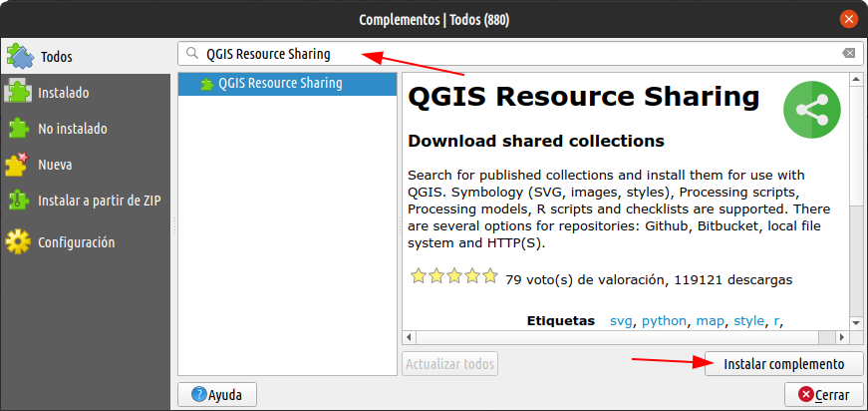Click inside the plugin search text field
Image resolution: width=868 pixels, height=411 pixels.
click(518, 54)
